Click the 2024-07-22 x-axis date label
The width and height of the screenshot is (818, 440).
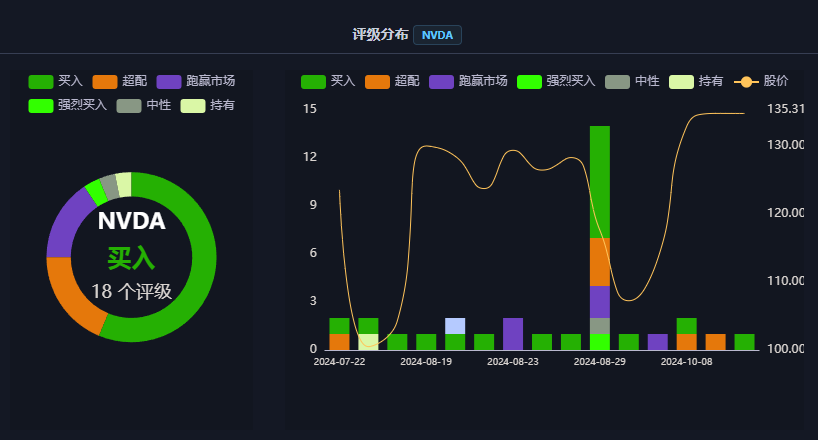[x=340, y=362]
